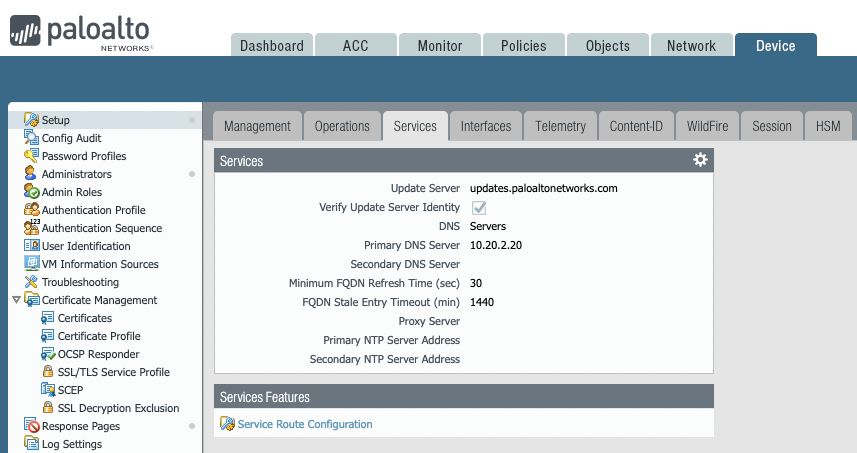Open User Identification in sidebar
The height and width of the screenshot is (453, 857).
pyautogui.click(x=86, y=246)
